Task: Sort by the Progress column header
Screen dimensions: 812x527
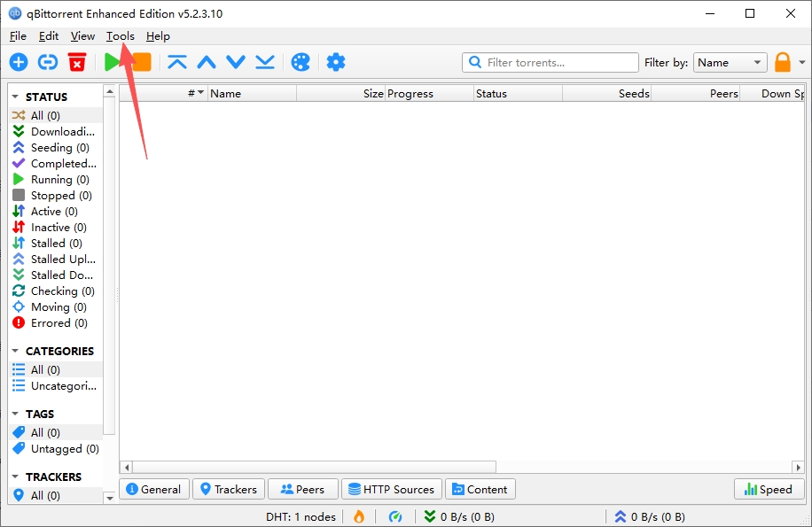Action: 429,94
